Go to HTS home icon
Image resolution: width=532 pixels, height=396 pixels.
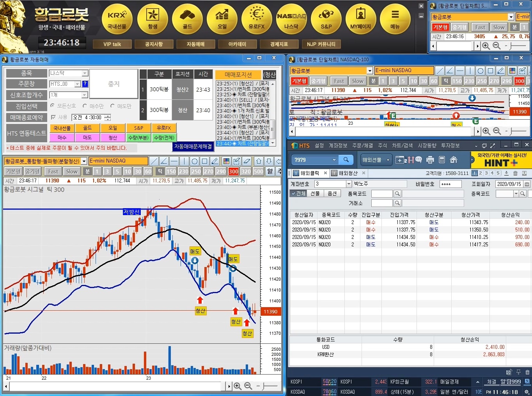point(454,160)
